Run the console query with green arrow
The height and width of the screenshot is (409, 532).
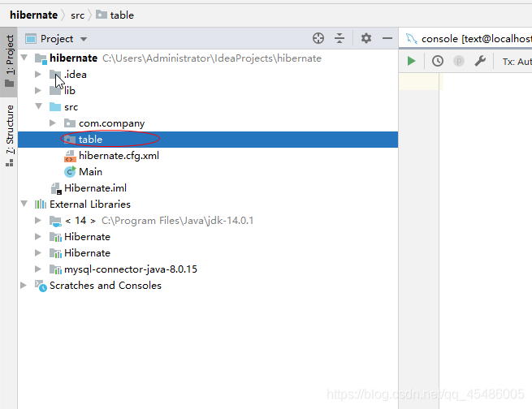point(411,61)
